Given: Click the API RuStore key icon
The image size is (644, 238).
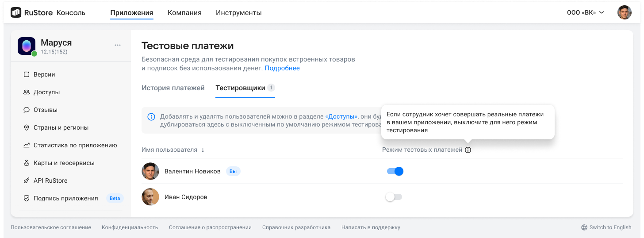Looking at the screenshot, I should 26,180.
